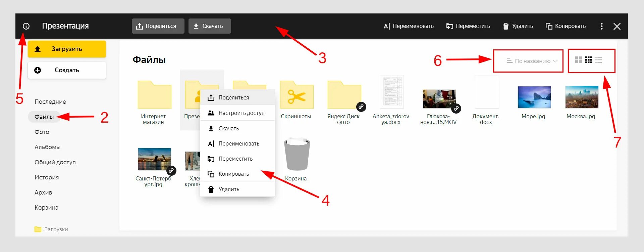Click link badge on Глюкоза video

(x=456, y=109)
